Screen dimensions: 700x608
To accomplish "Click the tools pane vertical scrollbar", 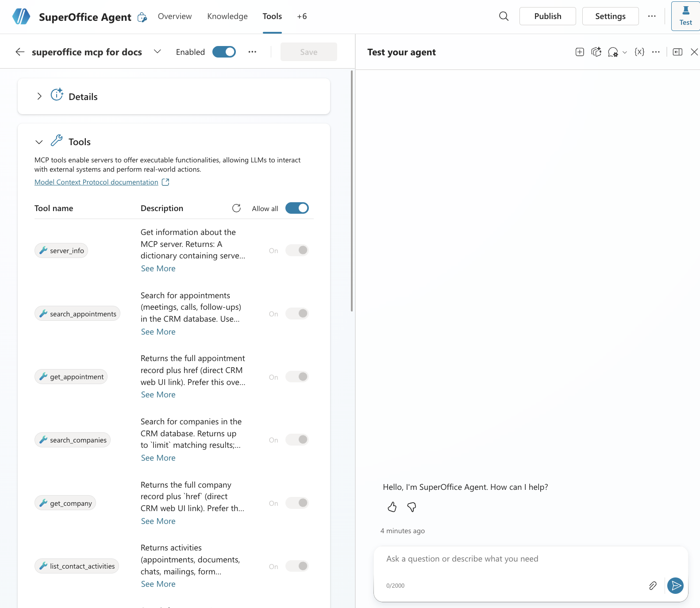I will [x=352, y=190].
